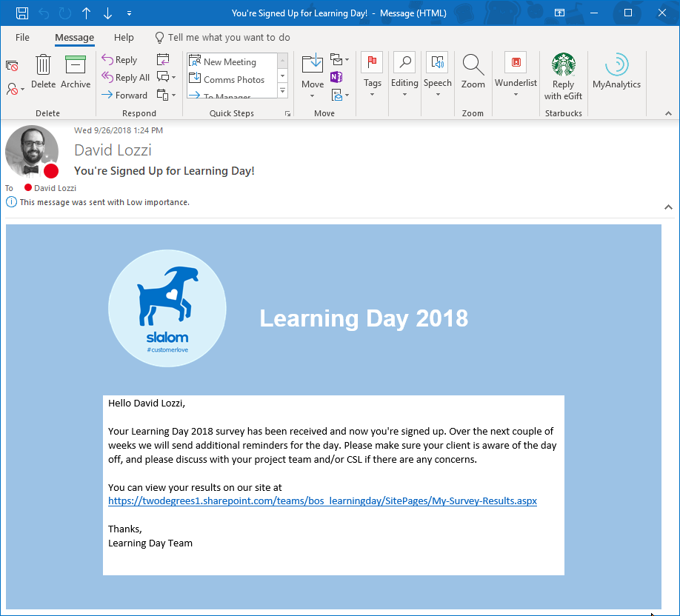Screen dimensions: 680x616
Task: Open the Tags flag dropdown
Action: (372, 77)
